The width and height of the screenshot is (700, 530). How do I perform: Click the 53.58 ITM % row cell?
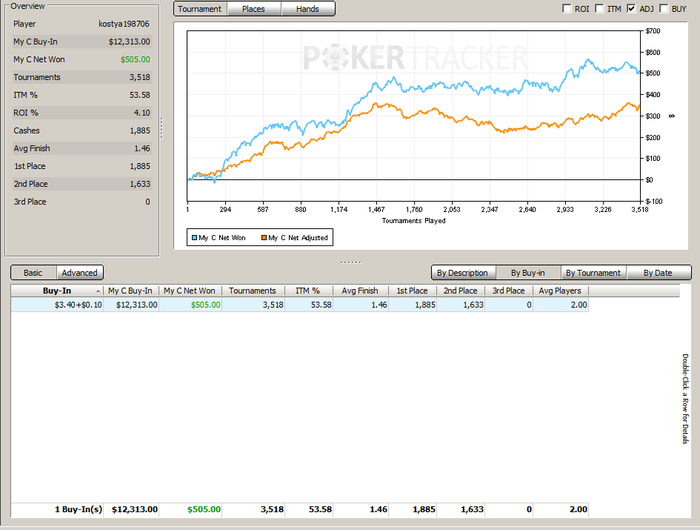click(309, 305)
